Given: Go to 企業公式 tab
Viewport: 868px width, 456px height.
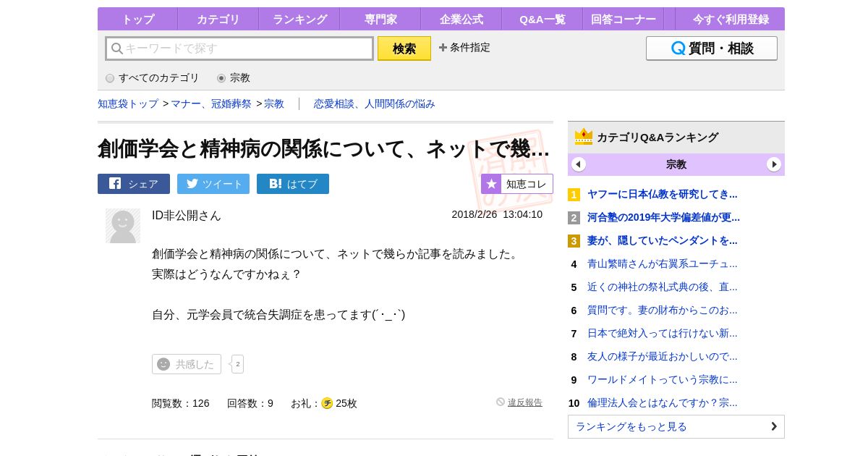Looking at the screenshot, I should click(x=461, y=20).
